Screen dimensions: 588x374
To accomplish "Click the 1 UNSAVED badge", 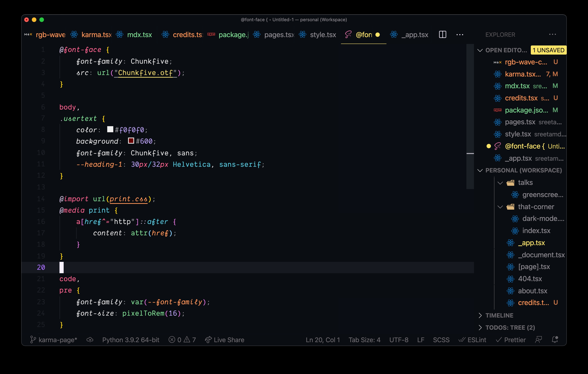I will coord(548,50).
